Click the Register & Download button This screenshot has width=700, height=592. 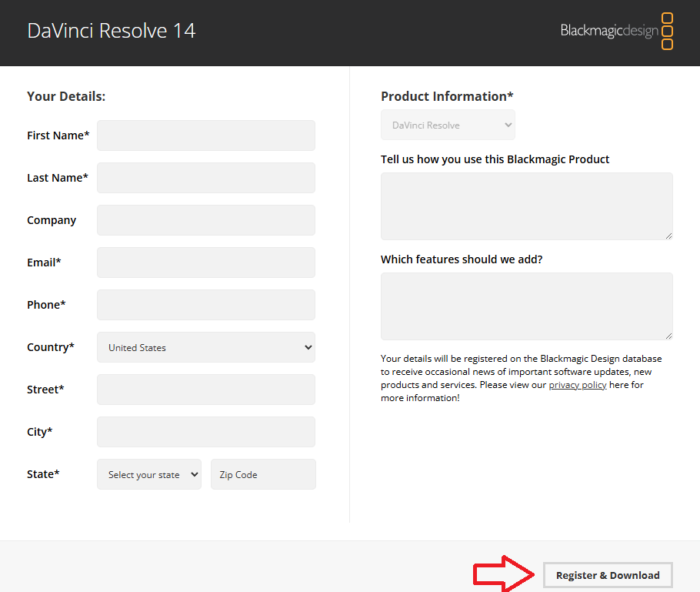click(x=608, y=575)
